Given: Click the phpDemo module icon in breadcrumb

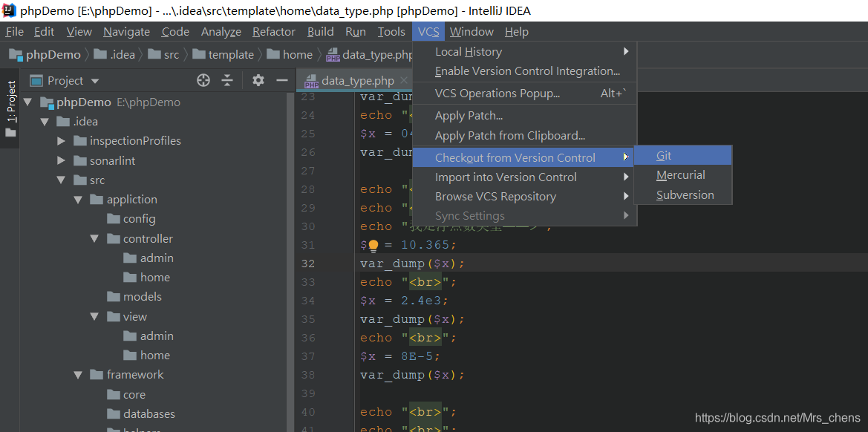Looking at the screenshot, I should tap(16, 55).
